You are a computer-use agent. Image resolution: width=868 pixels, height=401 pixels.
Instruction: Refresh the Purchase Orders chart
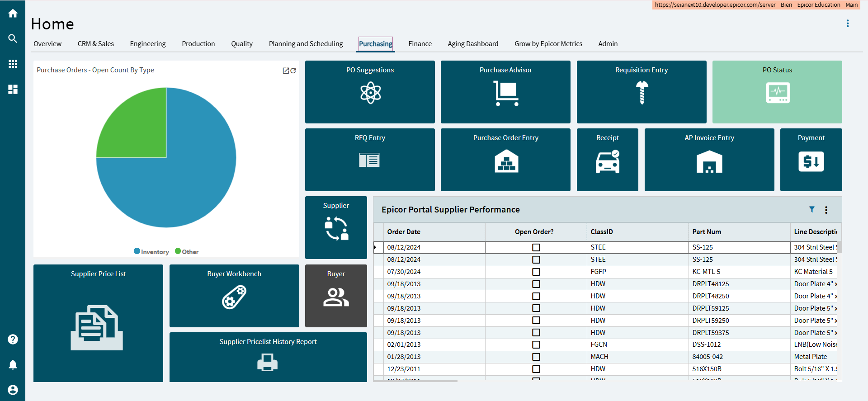pyautogui.click(x=293, y=71)
